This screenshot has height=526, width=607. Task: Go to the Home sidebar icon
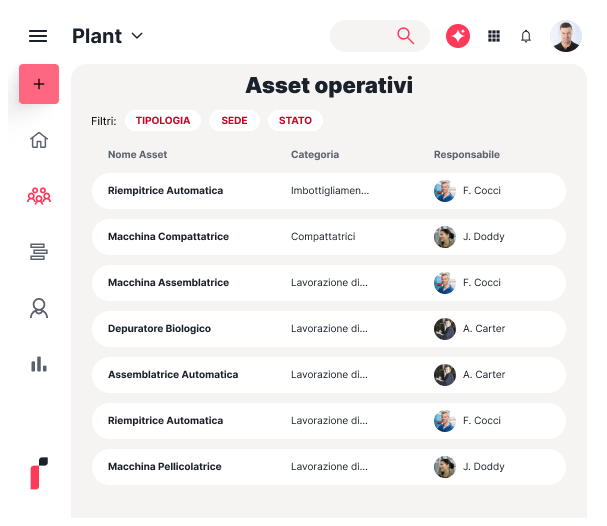tap(39, 140)
